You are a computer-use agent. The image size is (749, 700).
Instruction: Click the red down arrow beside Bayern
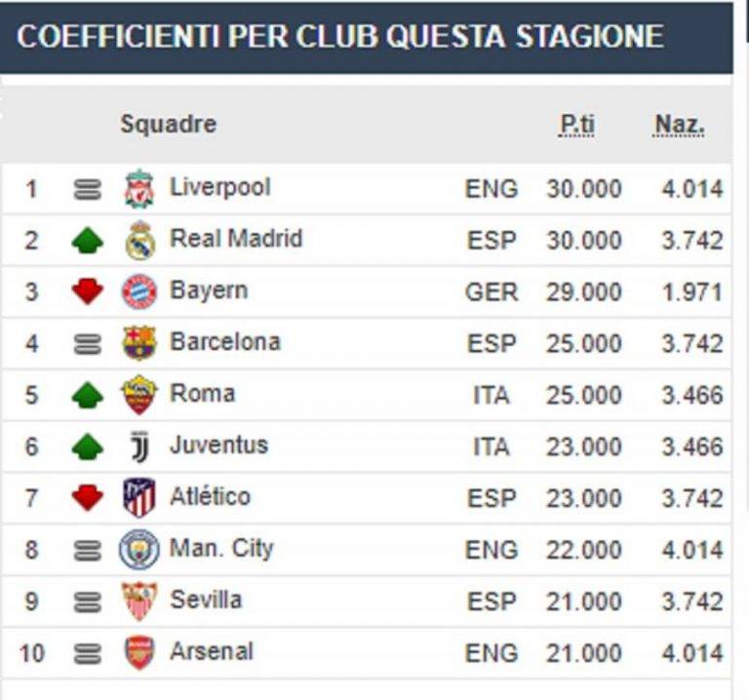tap(88, 292)
